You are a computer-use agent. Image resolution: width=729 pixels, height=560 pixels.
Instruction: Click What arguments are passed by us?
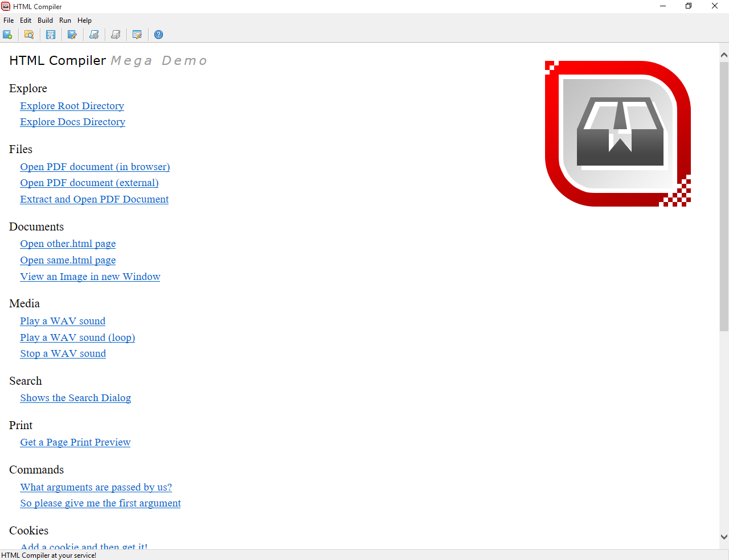tap(96, 487)
